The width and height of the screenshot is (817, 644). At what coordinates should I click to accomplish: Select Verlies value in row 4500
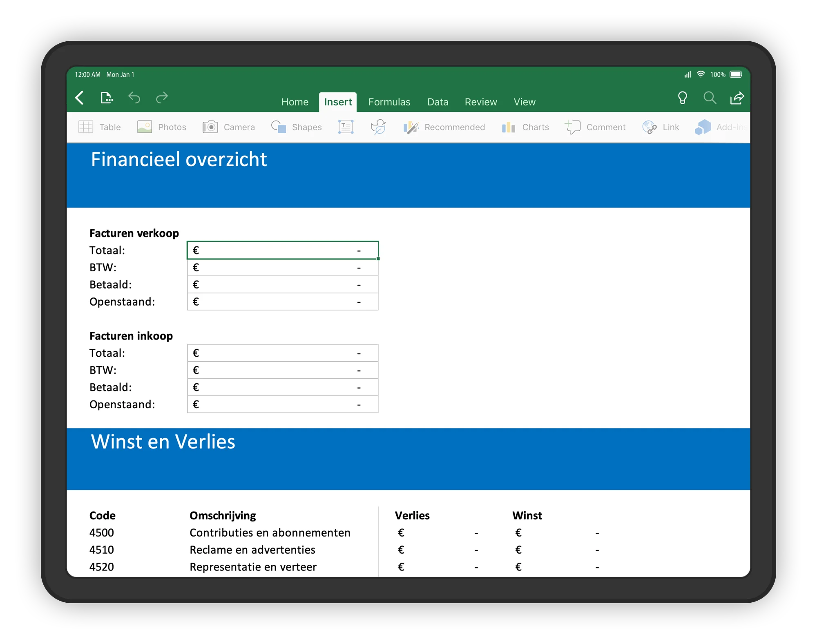tap(438, 533)
